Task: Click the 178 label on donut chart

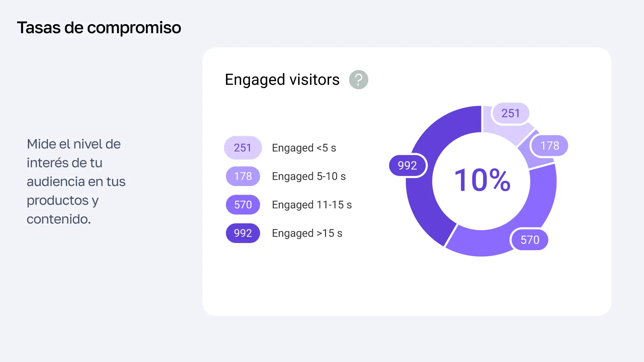Action: [550, 145]
